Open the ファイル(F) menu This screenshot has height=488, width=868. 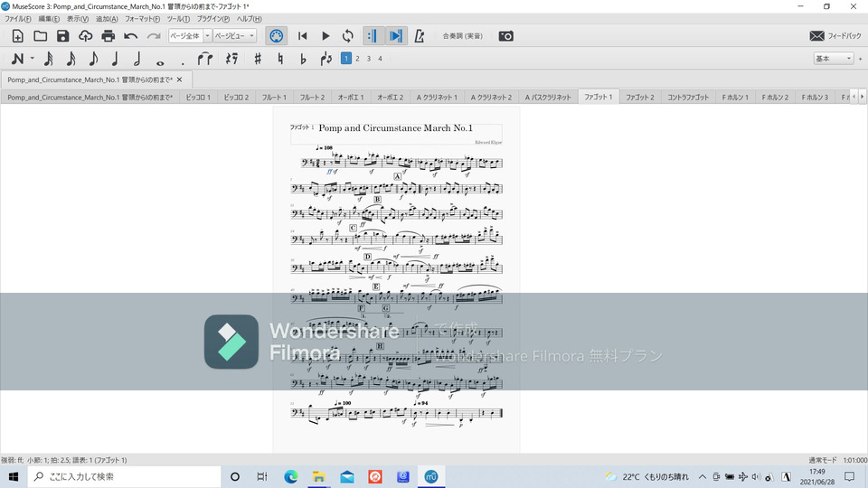tap(18, 19)
